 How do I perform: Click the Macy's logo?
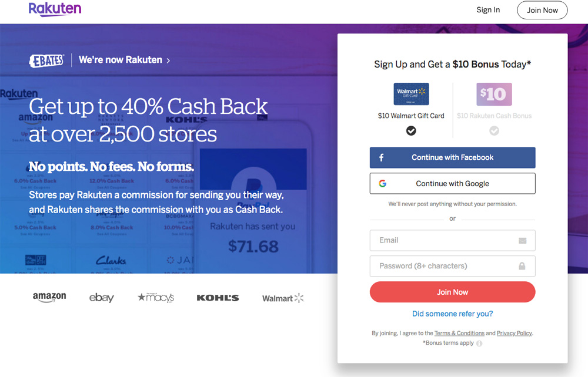coord(156,298)
